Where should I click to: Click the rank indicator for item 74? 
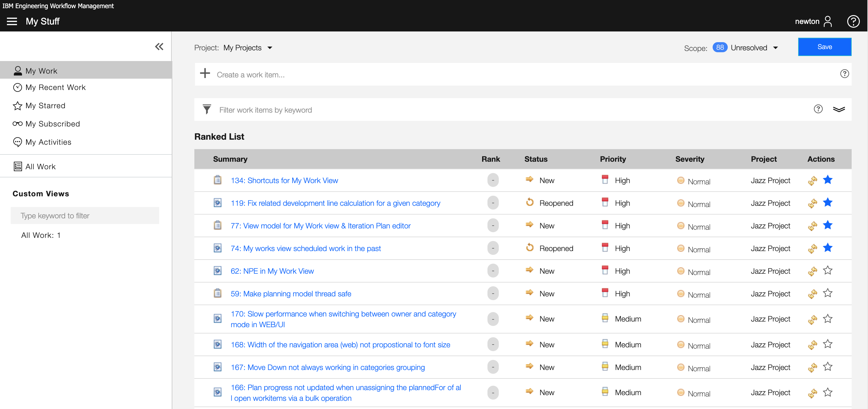click(492, 248)
